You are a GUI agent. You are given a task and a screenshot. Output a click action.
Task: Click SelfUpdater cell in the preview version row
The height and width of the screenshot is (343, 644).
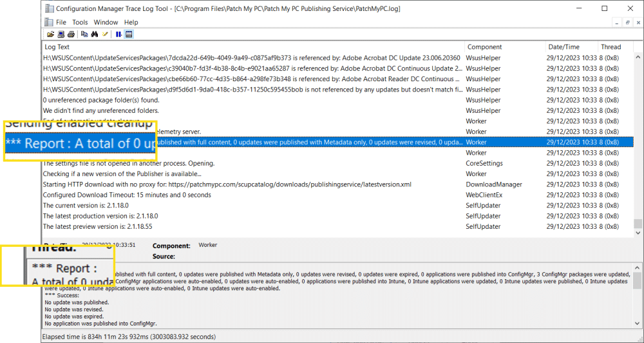tap(483, 226)
